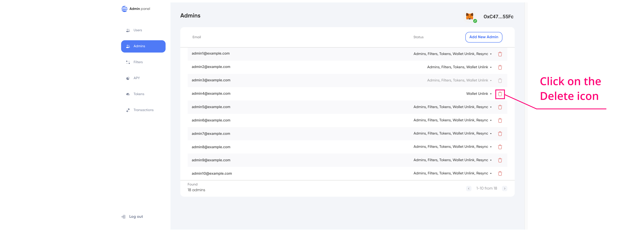Remove admin7@example.com via trash icon
This screenshot has height=232, width=644.
pos(500,134)
